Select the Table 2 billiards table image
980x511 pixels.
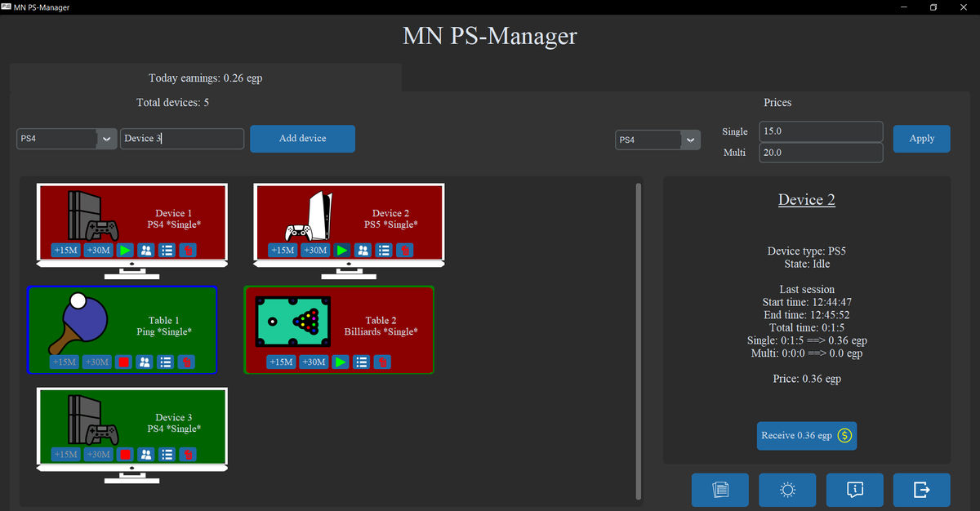coord(294,323)
